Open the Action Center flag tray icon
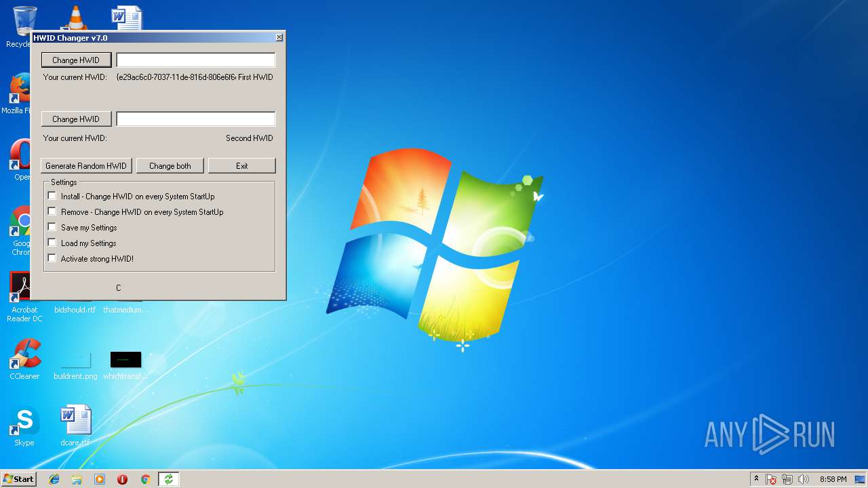This screenshot has width=868, height=488. point(771,479)
